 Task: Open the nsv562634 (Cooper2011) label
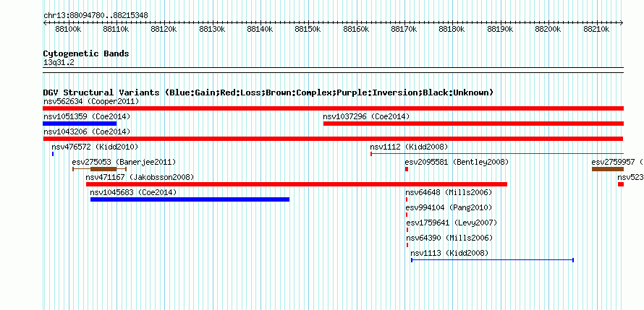tap(91, 101)
